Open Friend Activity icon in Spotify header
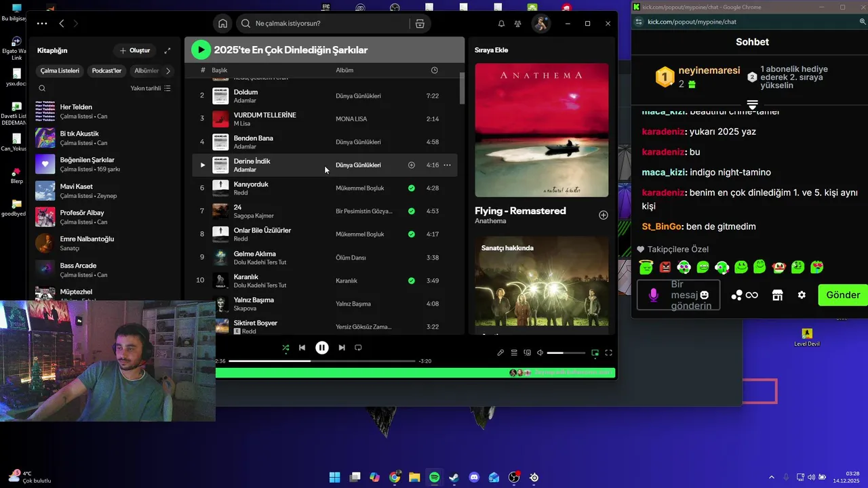This screenshot has height=488, width=868. point(518,24)
